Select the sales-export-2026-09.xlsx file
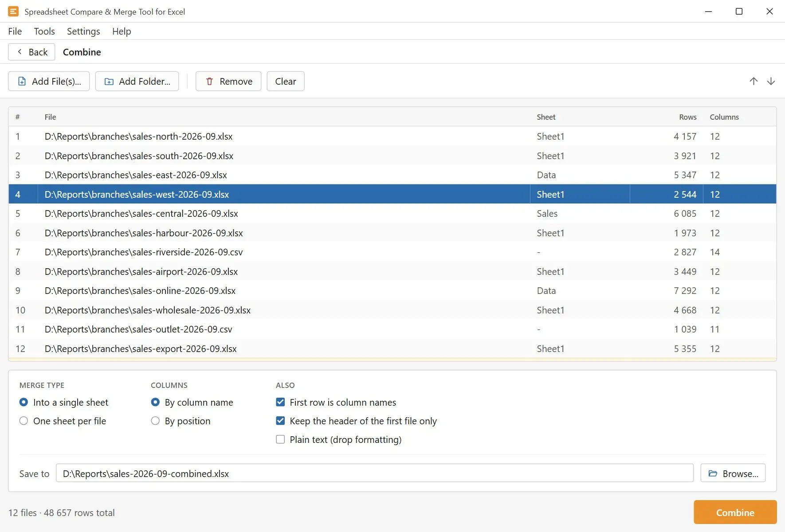 (392, 348)
